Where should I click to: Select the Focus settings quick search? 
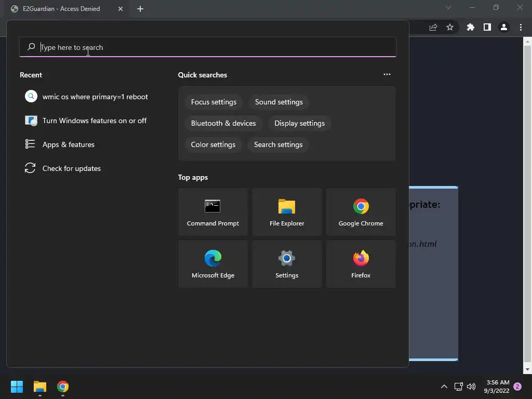(x=214, y=102)
